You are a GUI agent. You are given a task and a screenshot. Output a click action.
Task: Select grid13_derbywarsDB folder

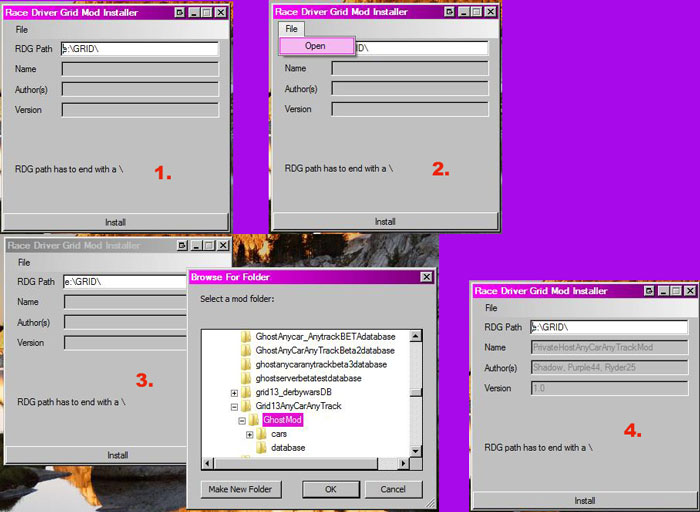[x=293, y=392]
